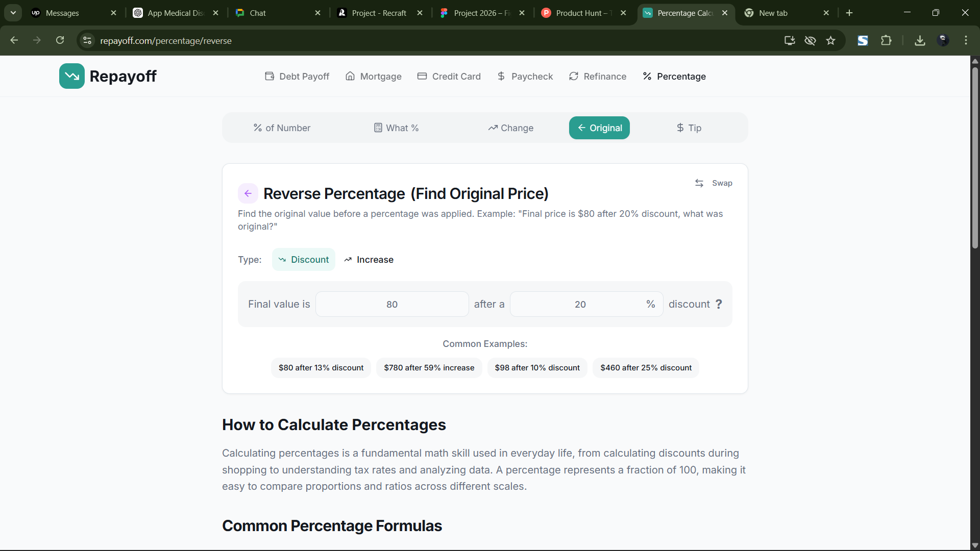Viewport: 980px width, 551px height.
Task: Click the install app icon in address bar
Action: [790, 41]
